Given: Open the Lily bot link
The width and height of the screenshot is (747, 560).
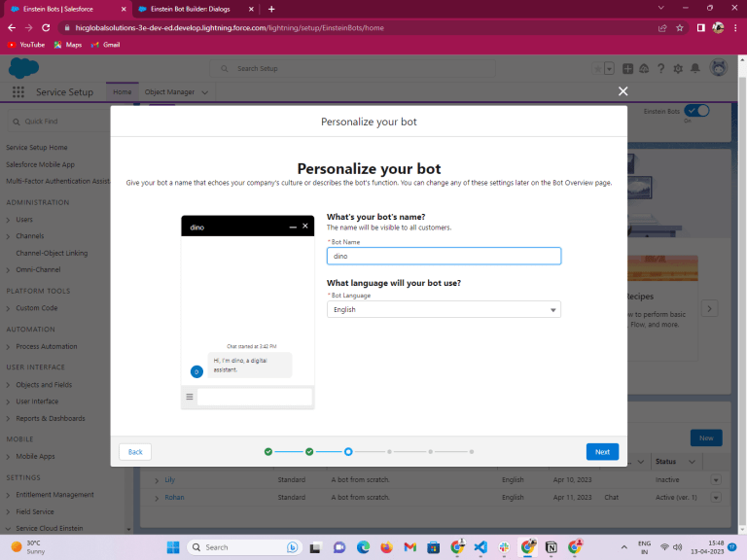Looking at the screenshot, I should click(x=170, y=480).
